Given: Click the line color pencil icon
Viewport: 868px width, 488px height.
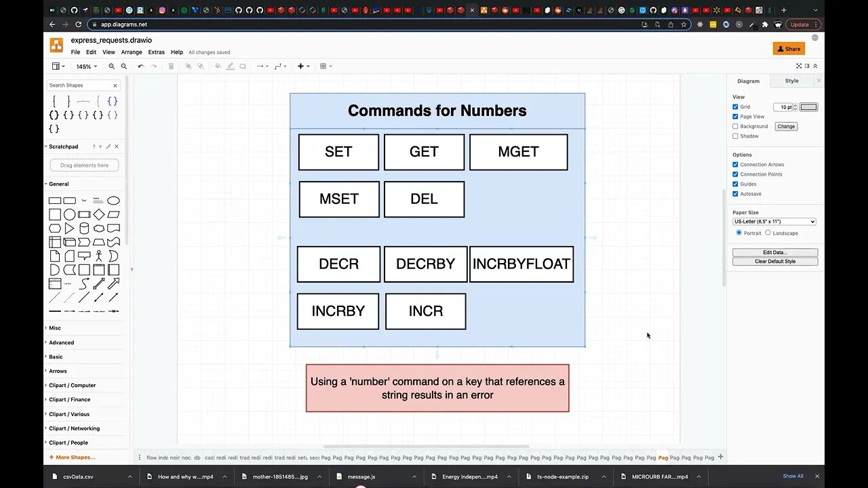Looking at the screenshot, I should [231, 66].
